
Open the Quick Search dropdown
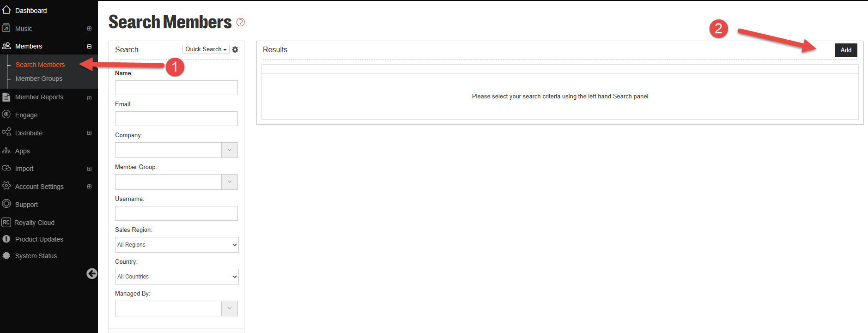tap(206, 49)
